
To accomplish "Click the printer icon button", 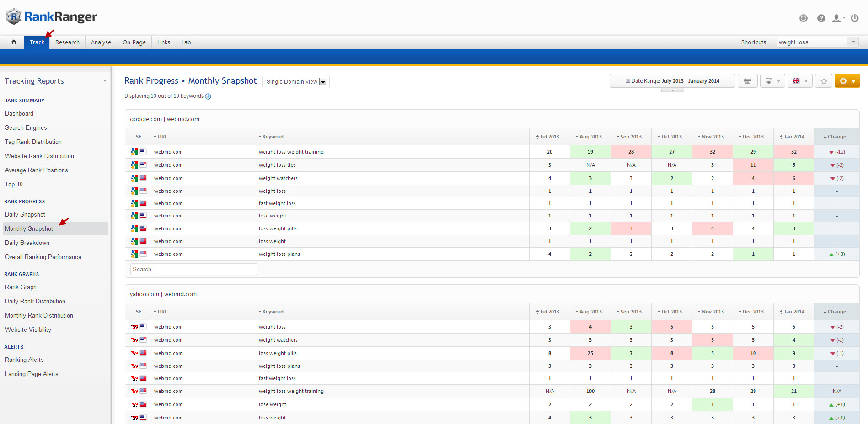I will click(x=747, y=81).
